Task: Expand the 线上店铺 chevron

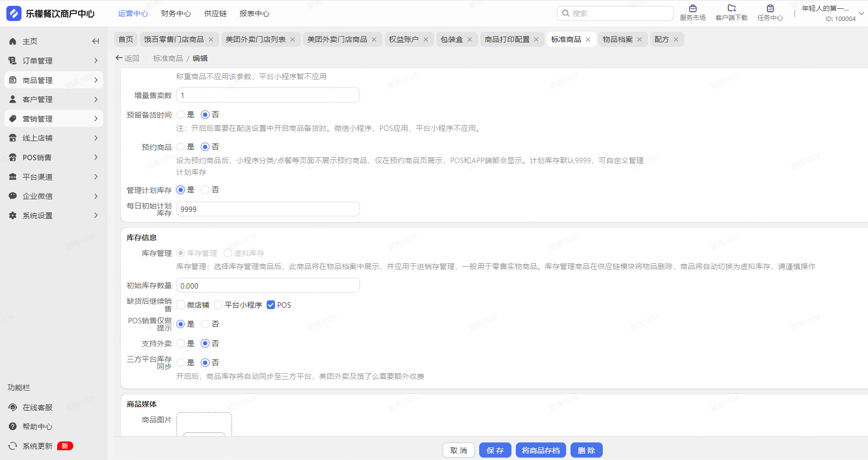Action: (96, 138)
